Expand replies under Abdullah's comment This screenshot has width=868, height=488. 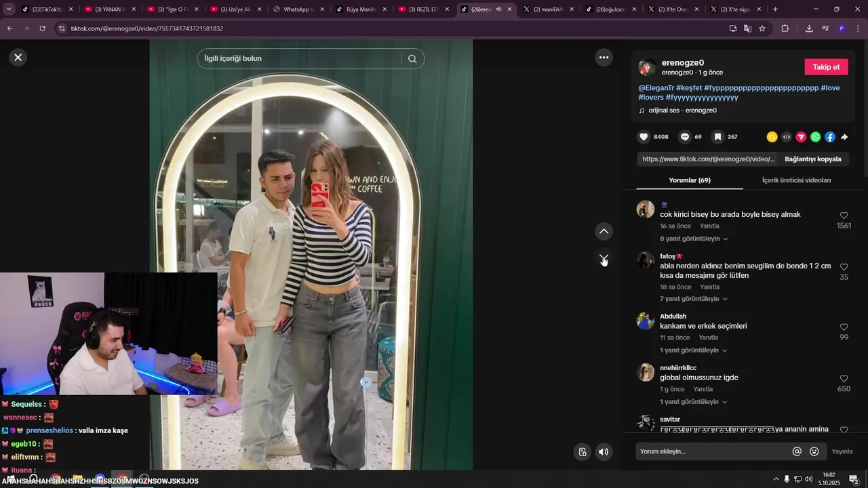(694, 350)
